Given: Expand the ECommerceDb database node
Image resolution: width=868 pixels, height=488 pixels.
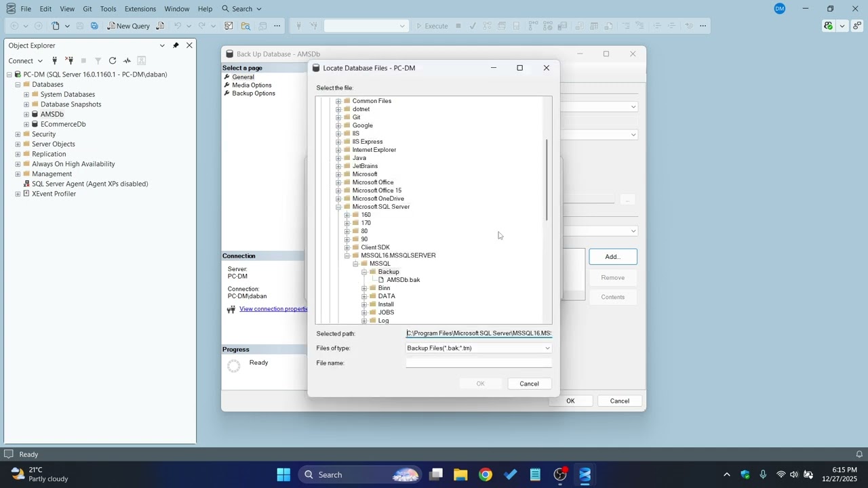Looking at the screenshot, I should [26, 124].
